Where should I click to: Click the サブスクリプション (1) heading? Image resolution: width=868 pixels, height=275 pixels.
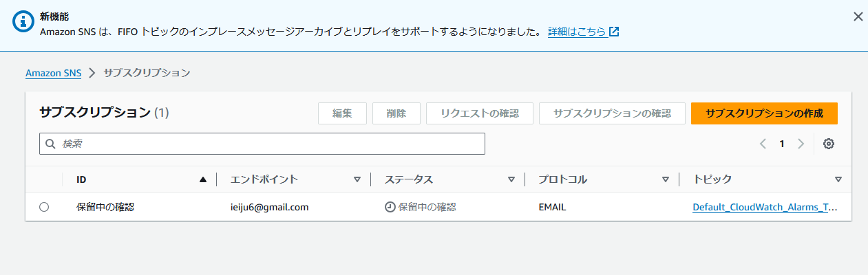[104, 112]
